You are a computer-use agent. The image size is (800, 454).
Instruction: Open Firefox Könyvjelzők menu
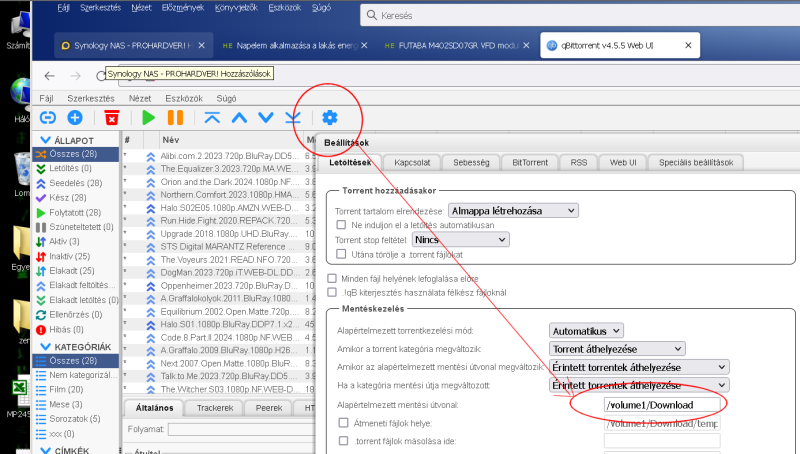tap(236, 8)
